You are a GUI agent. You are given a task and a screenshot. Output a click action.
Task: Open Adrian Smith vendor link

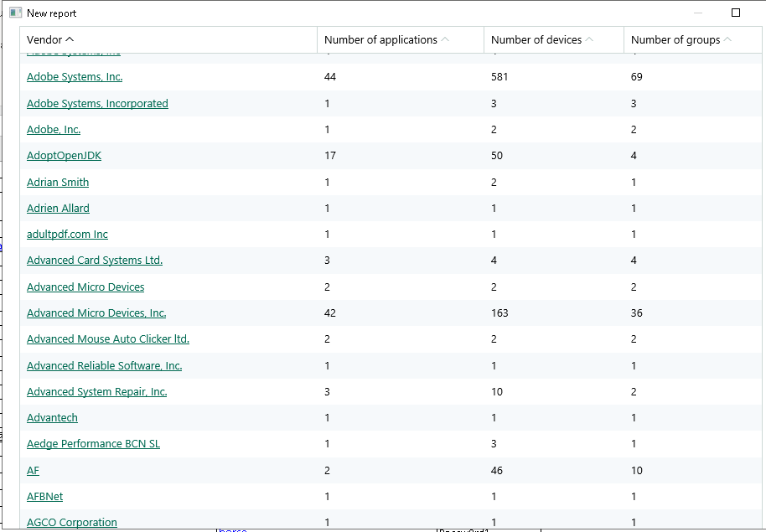[x=58, y=182]
